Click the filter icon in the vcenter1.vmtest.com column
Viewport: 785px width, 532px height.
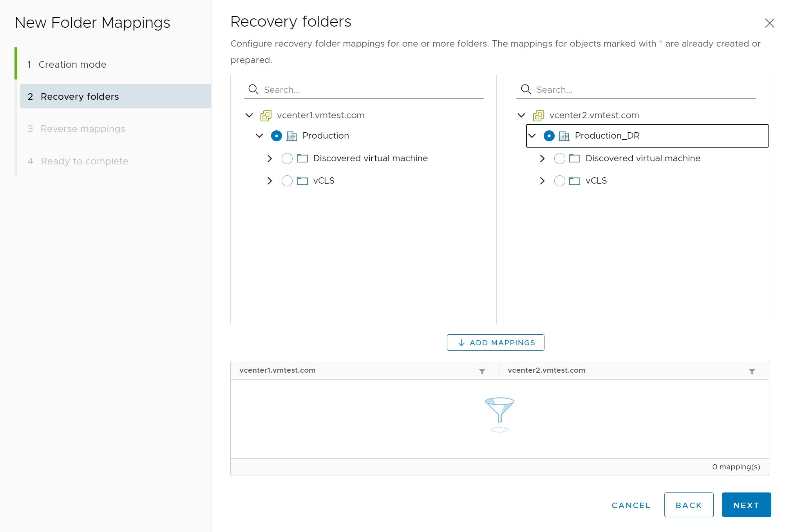(482, 371)
